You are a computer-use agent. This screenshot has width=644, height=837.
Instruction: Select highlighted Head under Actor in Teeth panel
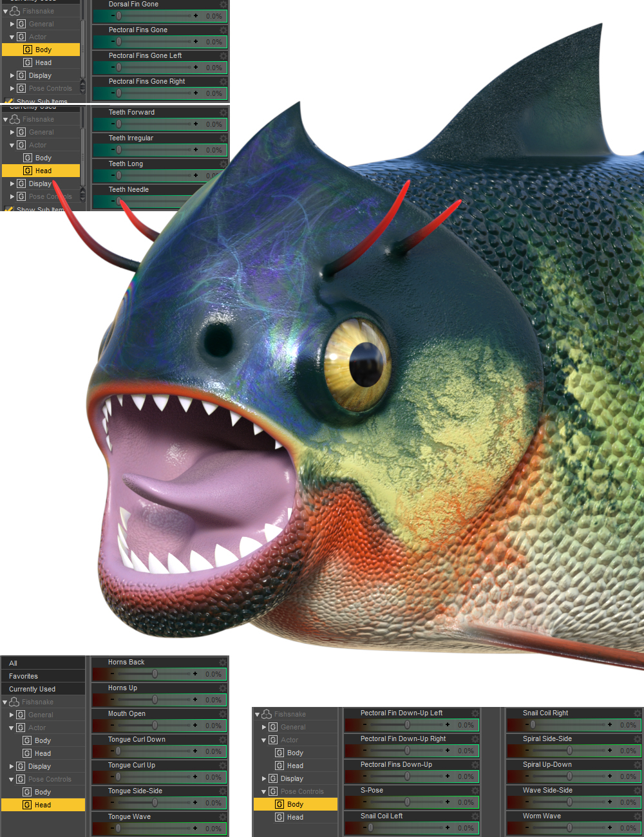[x=41, y=171]
